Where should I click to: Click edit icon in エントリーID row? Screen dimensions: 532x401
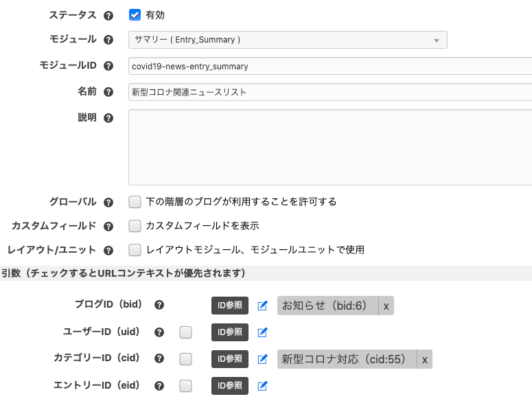262,386
